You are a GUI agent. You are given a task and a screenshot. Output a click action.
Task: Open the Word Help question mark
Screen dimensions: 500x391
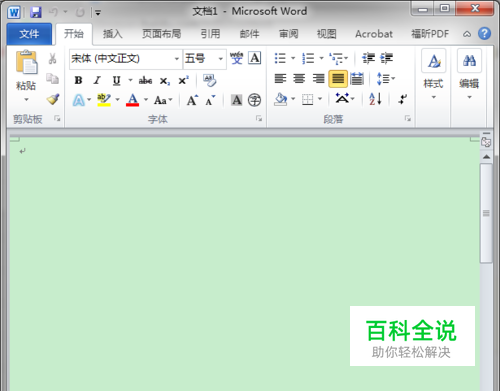(x=484, y=33)
